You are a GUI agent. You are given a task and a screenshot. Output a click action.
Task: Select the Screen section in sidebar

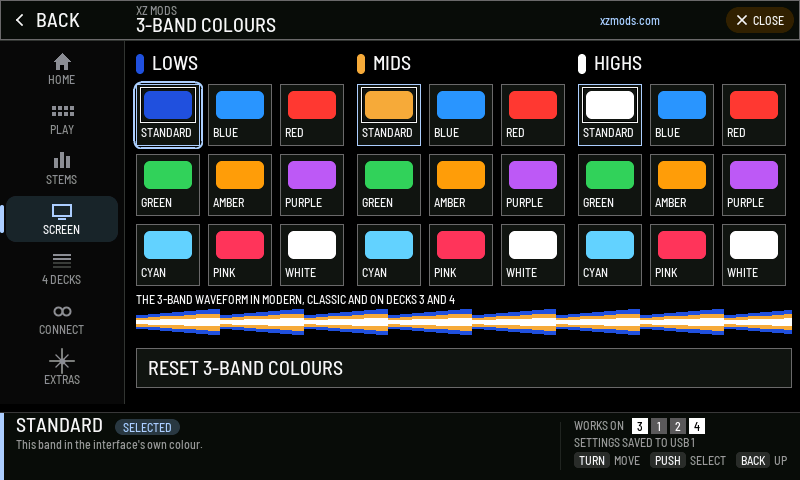pyautogui.click(x=62, y=219)
